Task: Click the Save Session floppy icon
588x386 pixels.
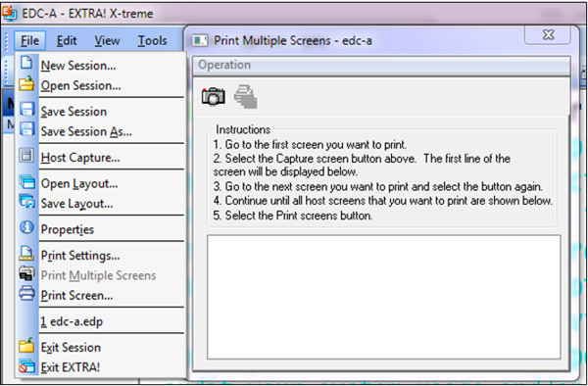Action: click(x=27, y=110)
